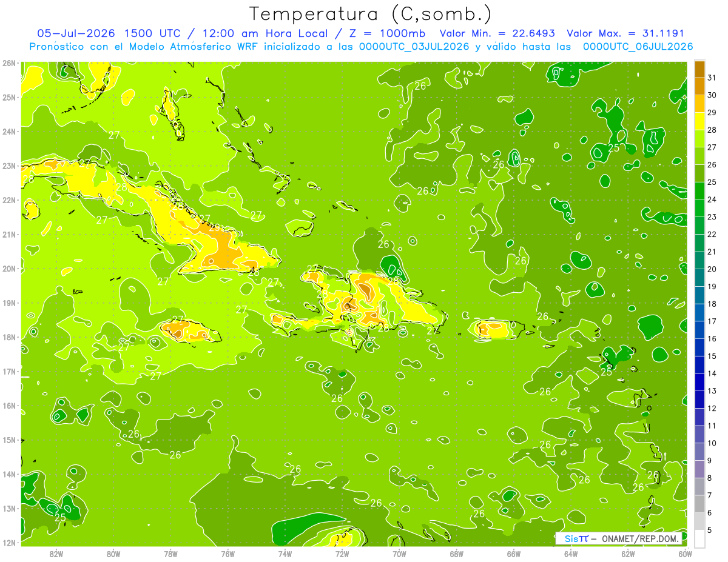Image resolution: width=728 pixels, height=562 pixels.
Task: Click the 23 label on the color scale
Action: 712,217
